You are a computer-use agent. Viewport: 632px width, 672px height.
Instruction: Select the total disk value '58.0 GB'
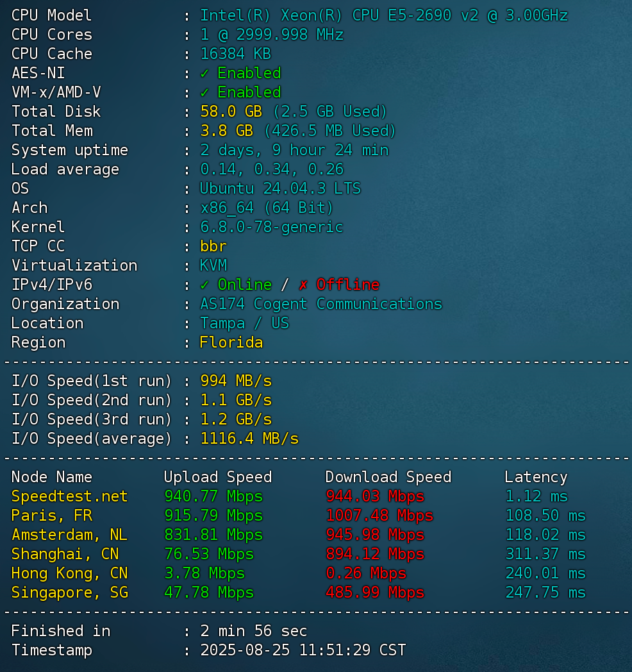[x=231, y=112]
